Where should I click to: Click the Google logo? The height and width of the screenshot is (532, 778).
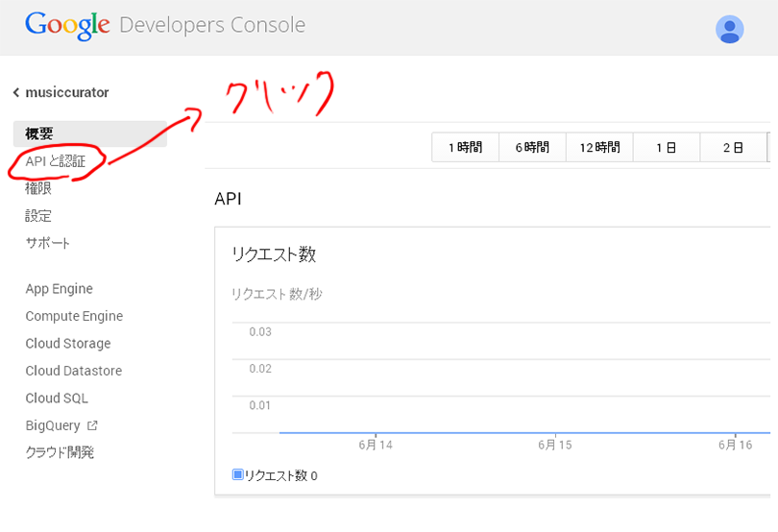(67, 25)
